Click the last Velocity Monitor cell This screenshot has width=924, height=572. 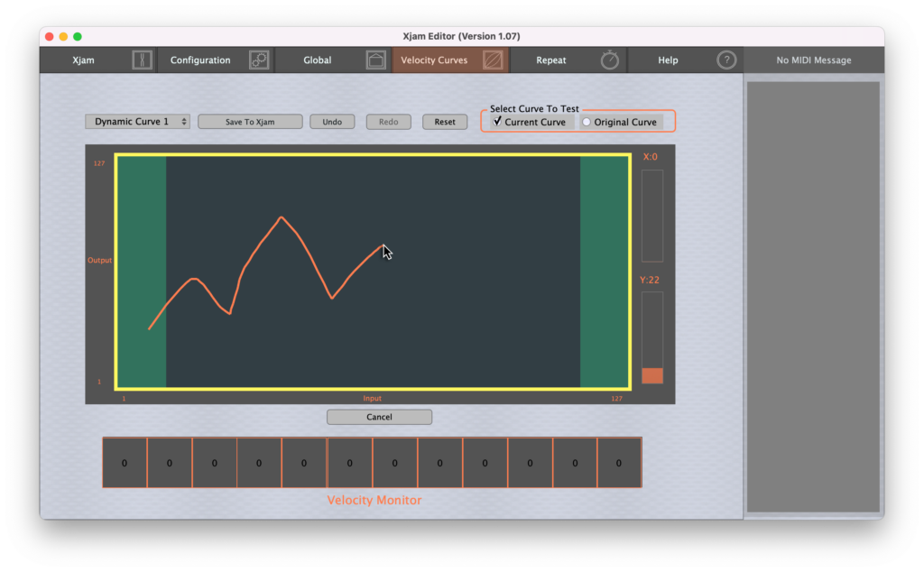coord(619,463)
